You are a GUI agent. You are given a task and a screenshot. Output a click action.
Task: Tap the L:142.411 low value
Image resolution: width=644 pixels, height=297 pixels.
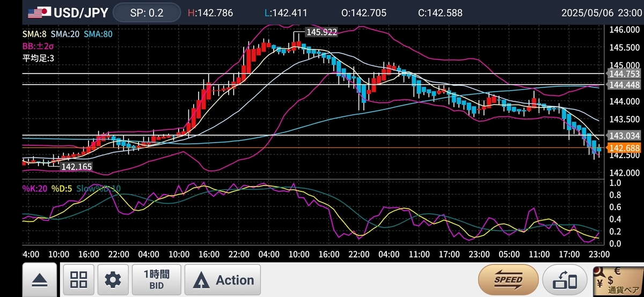point(287,12)
